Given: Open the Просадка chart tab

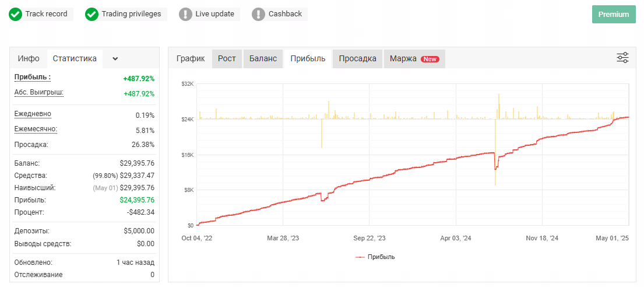Looking at the screenshot, I should [x=358, y=58].
